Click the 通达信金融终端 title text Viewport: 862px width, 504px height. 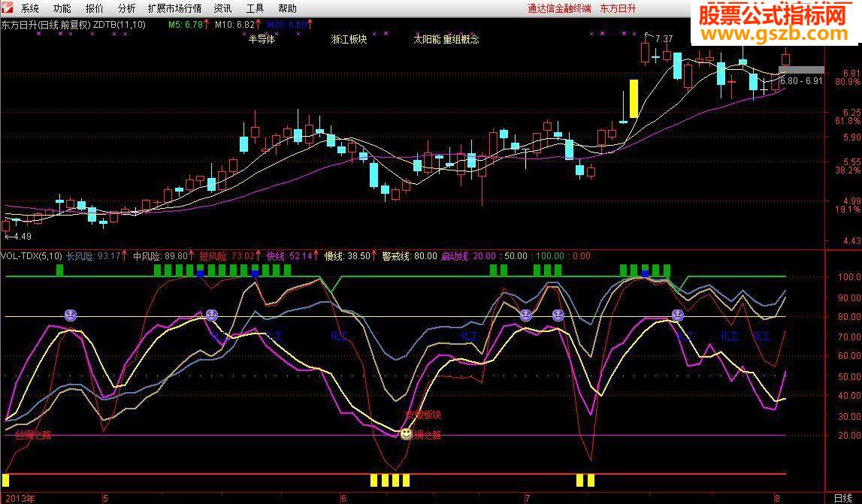click(x=559, y=8)
